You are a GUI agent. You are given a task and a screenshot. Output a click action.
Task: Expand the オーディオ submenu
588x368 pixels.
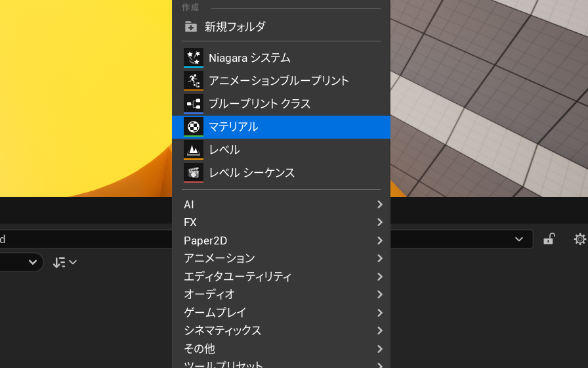[x=282, y=294]
